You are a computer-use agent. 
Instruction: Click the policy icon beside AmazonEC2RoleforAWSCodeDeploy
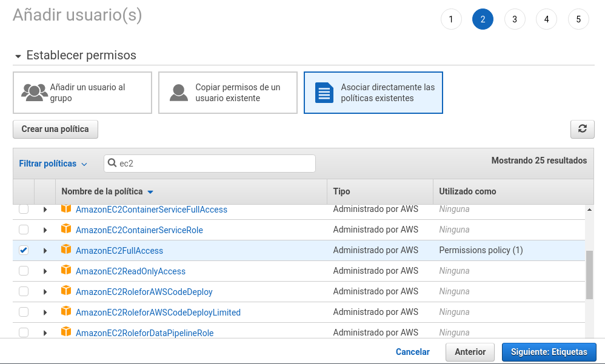[66, 290]
